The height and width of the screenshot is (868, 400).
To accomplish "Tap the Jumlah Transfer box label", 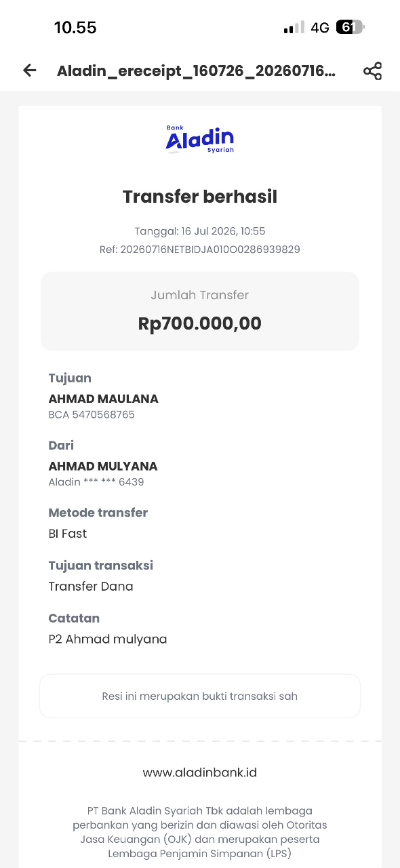I will (200, 295).
